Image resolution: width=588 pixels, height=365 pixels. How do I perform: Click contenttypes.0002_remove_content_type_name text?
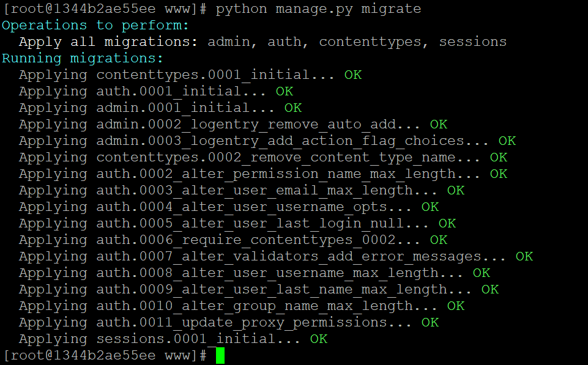point(276,157)
